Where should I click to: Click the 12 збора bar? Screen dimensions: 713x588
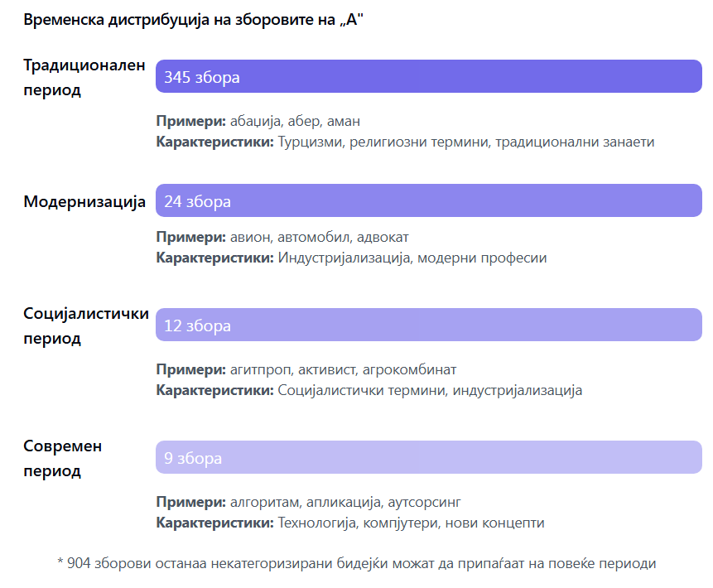click(429, 325)
